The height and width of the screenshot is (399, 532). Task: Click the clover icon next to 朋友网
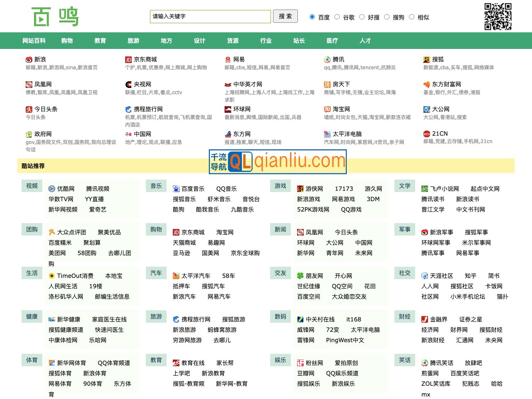pos(300,275)
